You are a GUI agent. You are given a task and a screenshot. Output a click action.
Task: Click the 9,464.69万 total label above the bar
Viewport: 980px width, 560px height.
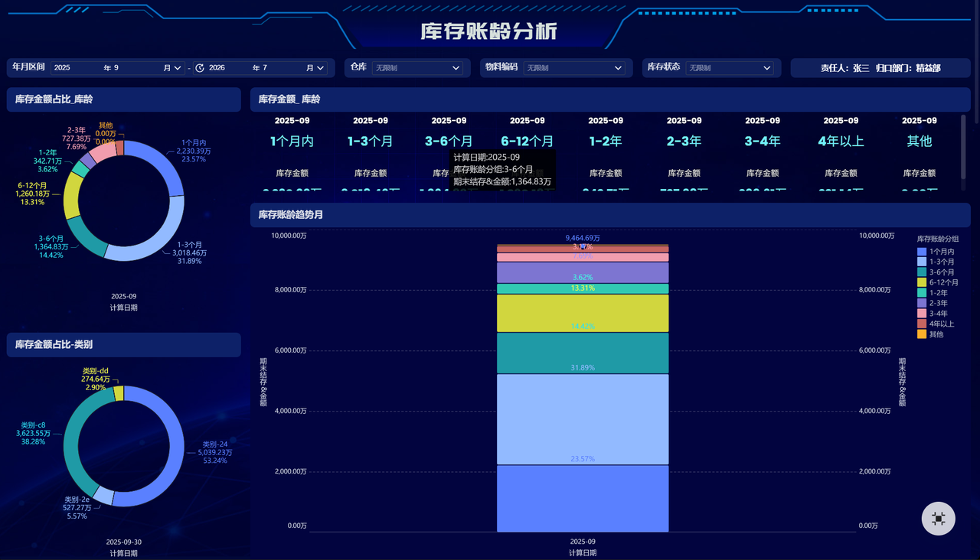(x=583, y=238)
